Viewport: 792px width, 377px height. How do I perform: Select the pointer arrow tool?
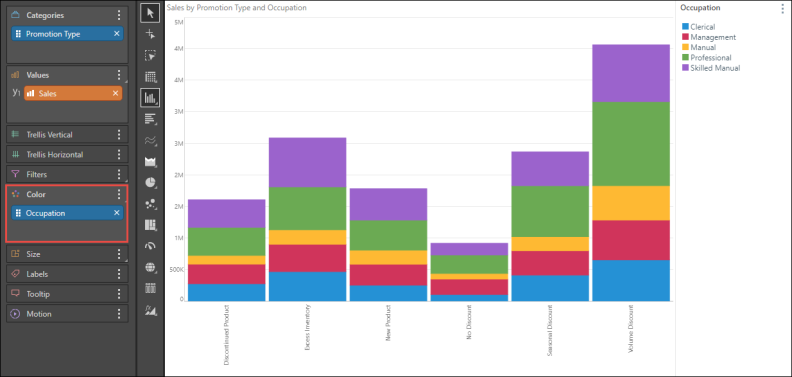(x=150, y=13)
